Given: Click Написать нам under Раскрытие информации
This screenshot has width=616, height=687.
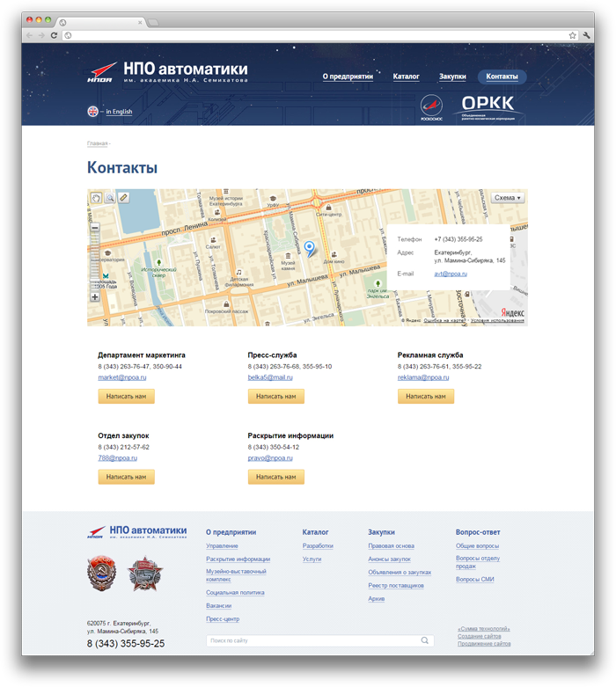Looking at the screenshot, I should [x=275, y=477].
